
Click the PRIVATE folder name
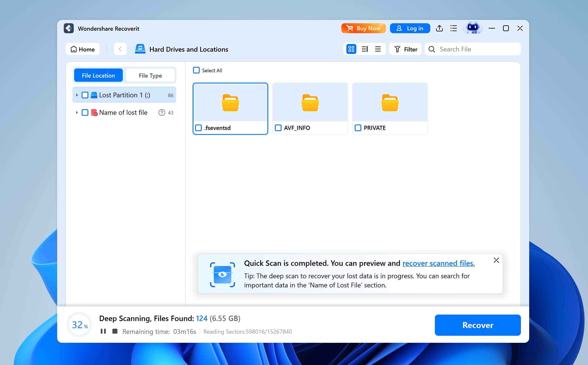(375, 128)
